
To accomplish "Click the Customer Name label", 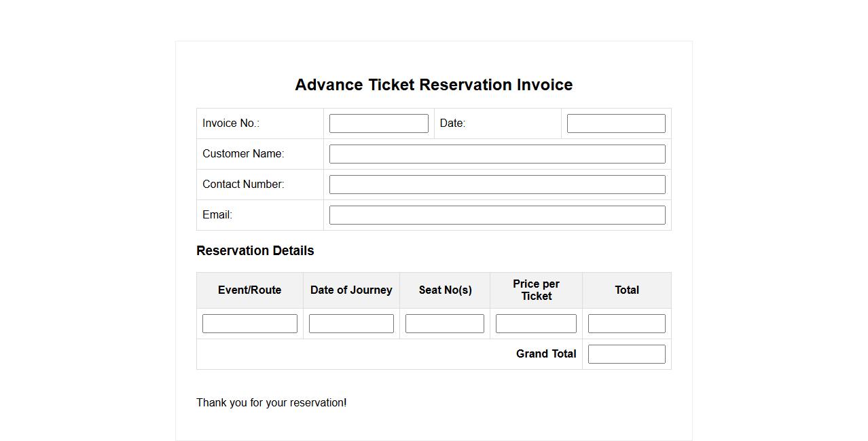I will click(x=243, y=154).
